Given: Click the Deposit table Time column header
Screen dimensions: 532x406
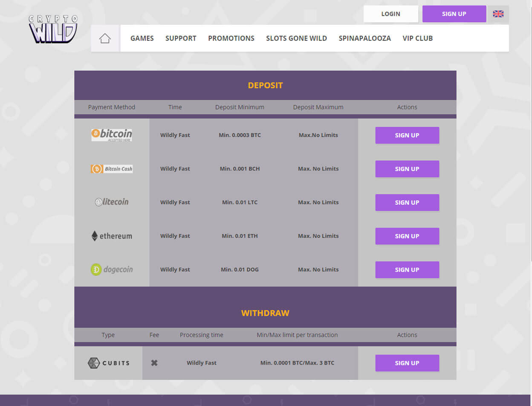Looking at the screenshot, I should [175, 107].
